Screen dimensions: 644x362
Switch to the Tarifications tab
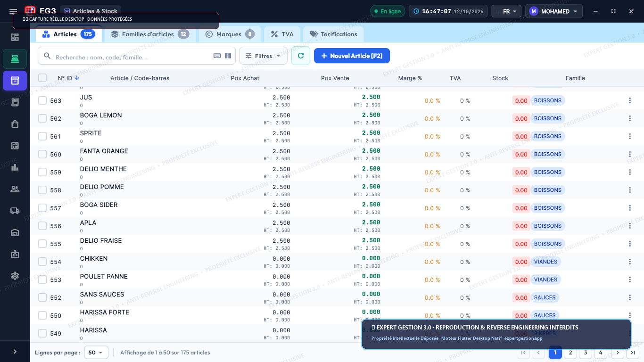333,34
